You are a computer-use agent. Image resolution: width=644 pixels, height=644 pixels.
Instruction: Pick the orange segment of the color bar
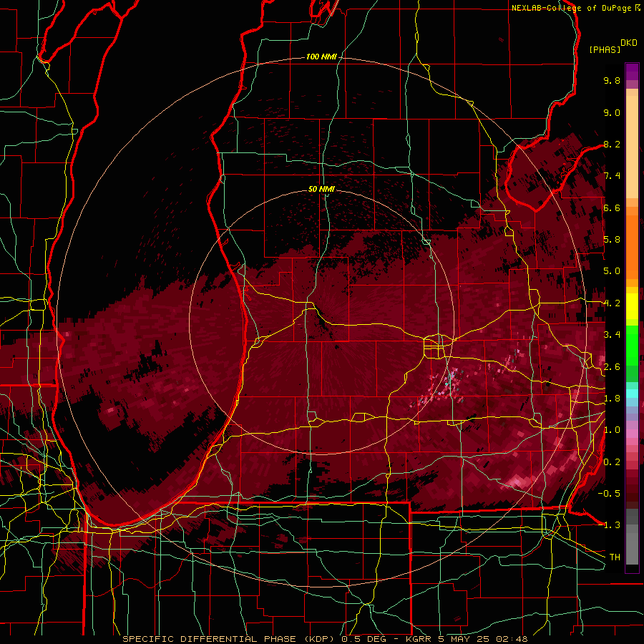(x=632, y=243)
